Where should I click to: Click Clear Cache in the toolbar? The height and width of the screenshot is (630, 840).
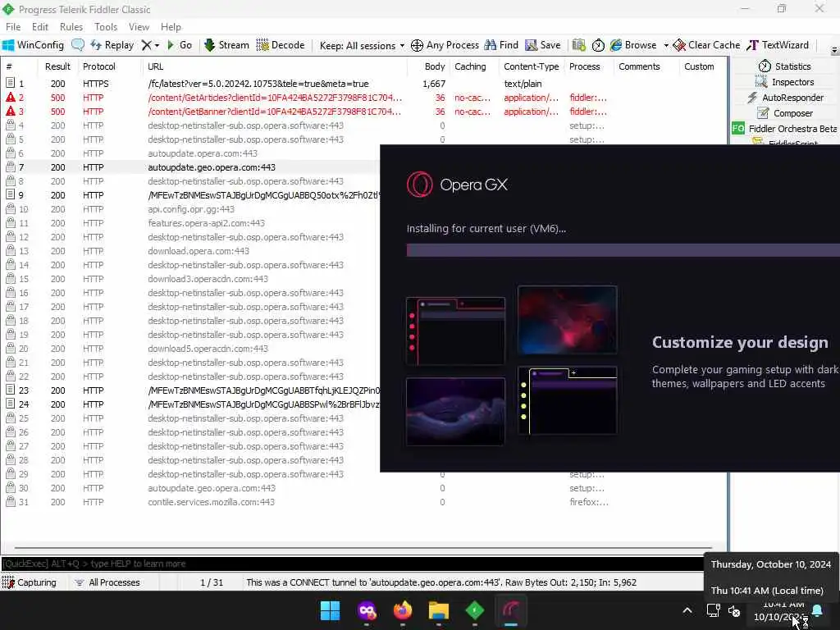706,45
